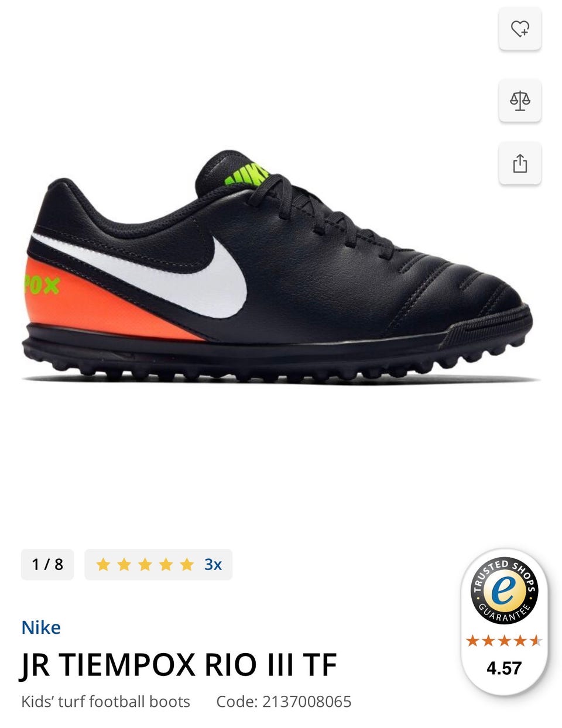Open the Nike brand link

(x=41, y=628)
